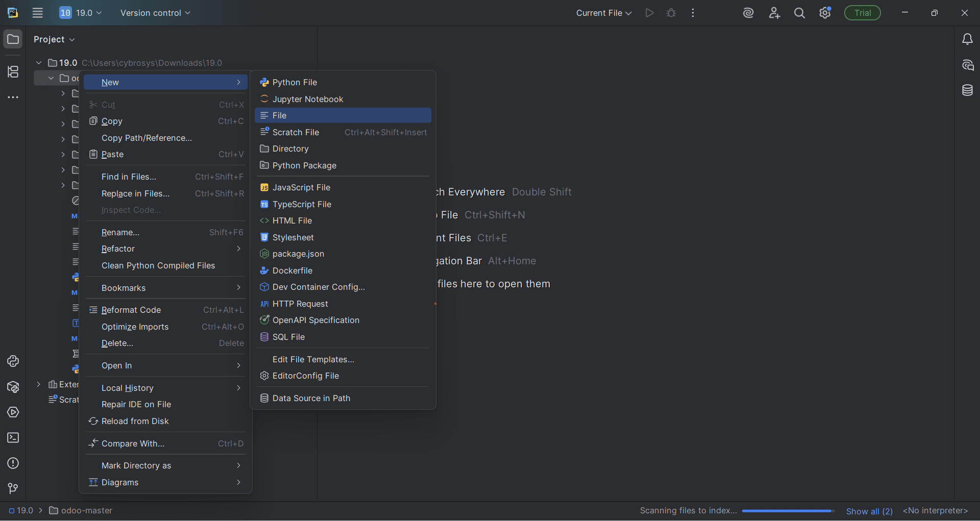Viewport: 980px width, 521px height.
Task: Open the Version control dropdown
Action: [x=155, y=13]
